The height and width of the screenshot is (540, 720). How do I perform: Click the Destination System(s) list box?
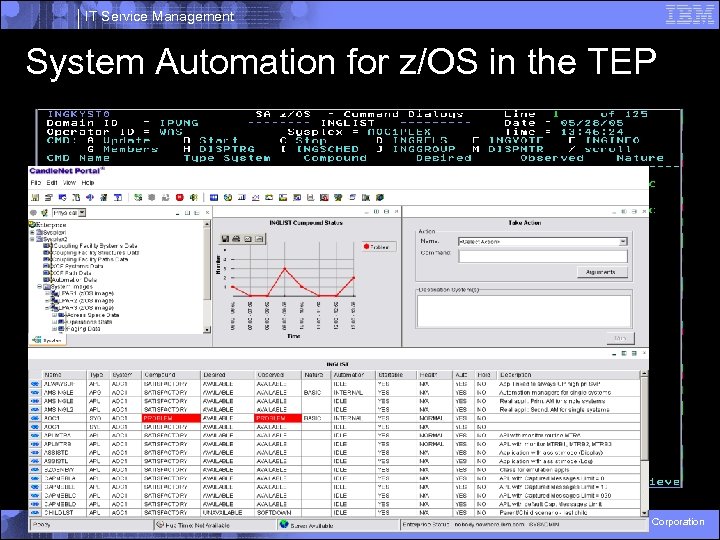[x=524, y=311]
